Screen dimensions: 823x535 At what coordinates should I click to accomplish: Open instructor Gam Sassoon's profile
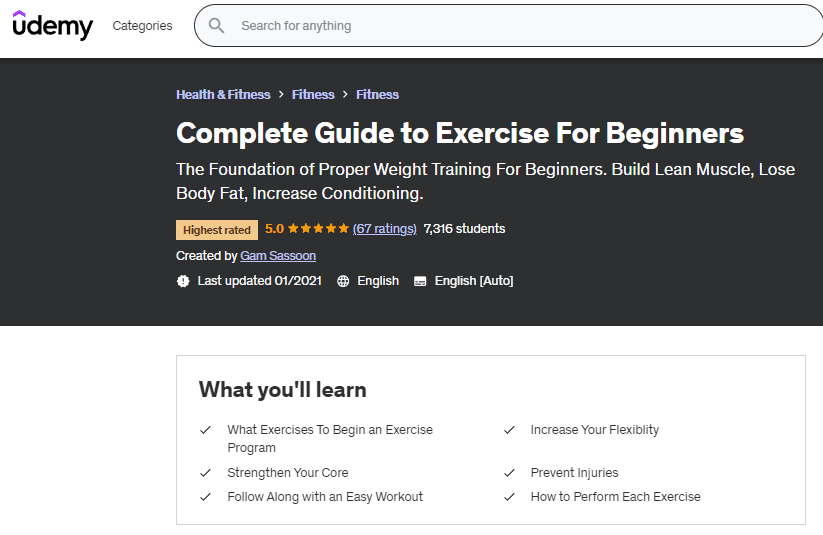point(278,256)
